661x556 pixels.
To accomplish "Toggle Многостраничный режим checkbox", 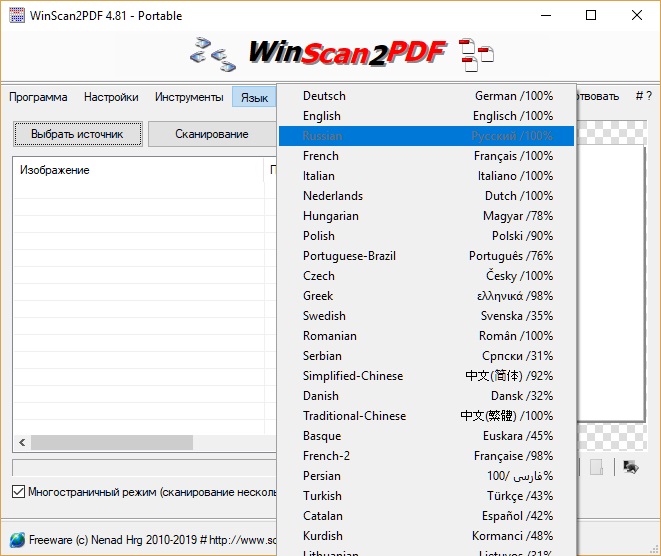I will (x=18, y=492).
